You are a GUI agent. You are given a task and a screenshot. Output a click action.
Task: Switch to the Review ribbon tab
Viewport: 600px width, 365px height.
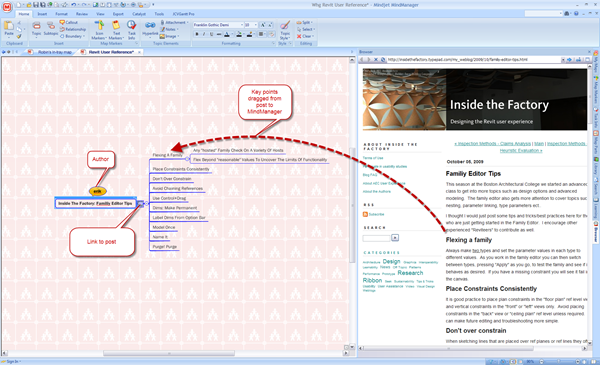(x=82, y=14)
